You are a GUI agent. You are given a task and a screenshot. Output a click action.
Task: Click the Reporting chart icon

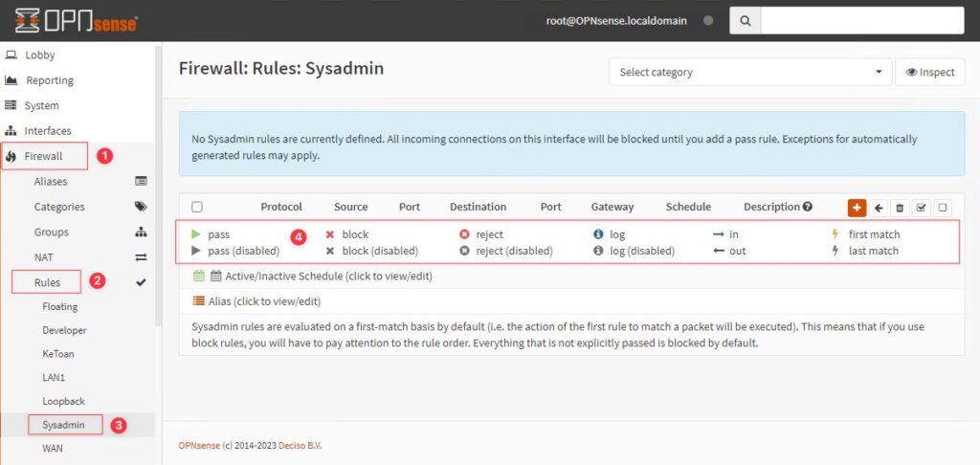pos(11,80)
